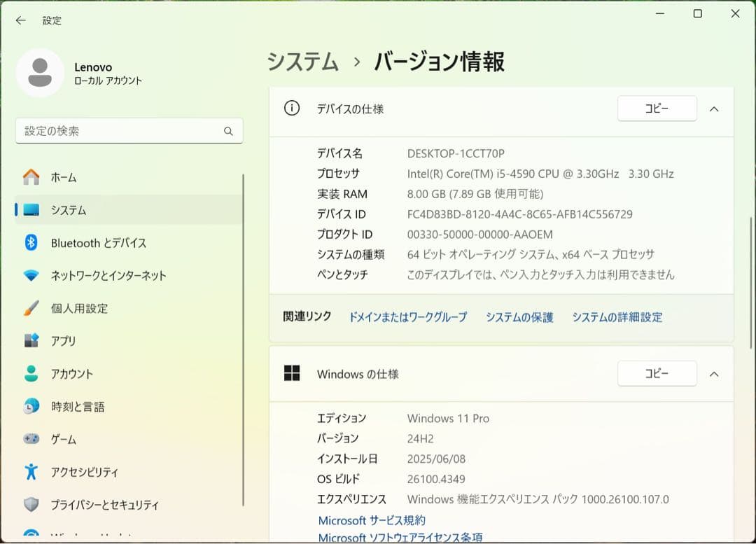Collapse the Windows の仕様 section
Viewport: 756px width, 544px height.
click(715, 373)
